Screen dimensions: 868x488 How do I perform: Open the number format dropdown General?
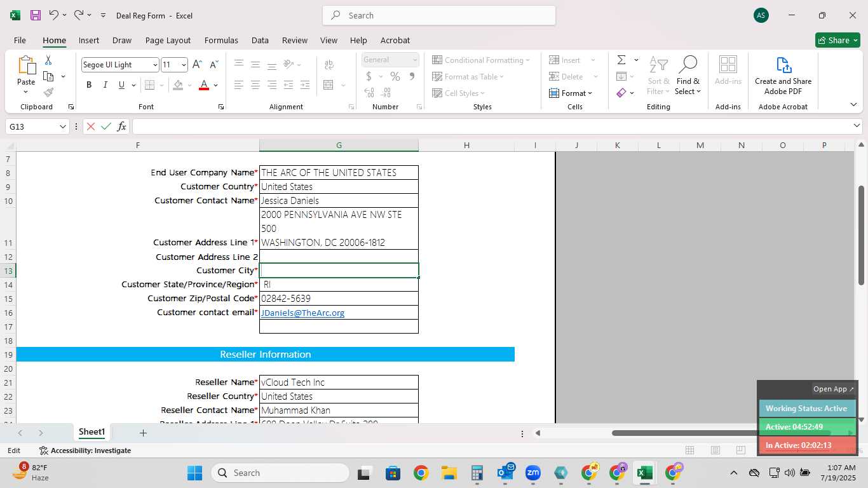tap(415, 60)
